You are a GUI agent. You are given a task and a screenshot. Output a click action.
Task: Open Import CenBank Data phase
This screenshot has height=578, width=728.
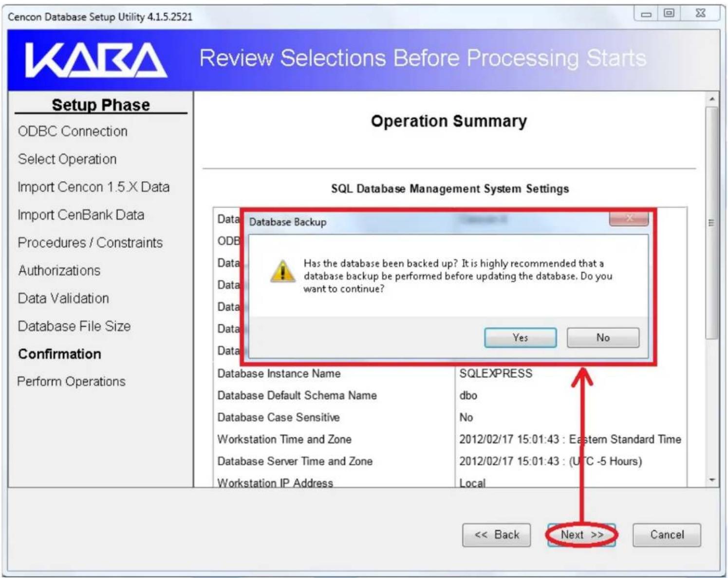[x=81, y=215]
